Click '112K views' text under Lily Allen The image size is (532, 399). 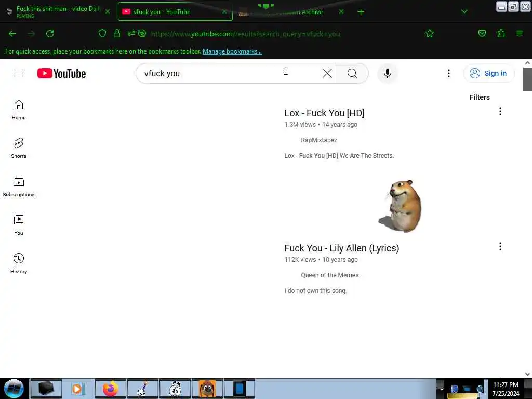(300, 260)
